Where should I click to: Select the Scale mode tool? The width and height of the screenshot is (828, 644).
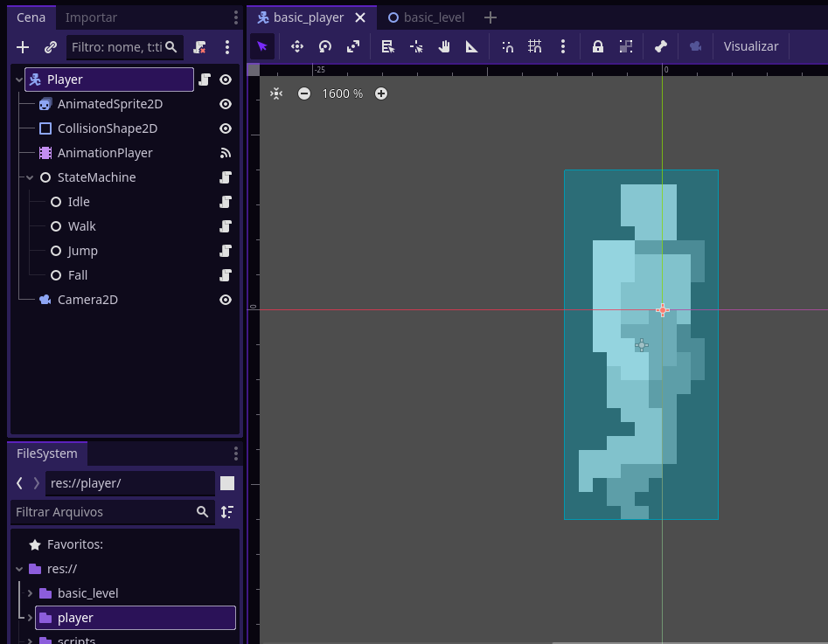coord(353,46)
